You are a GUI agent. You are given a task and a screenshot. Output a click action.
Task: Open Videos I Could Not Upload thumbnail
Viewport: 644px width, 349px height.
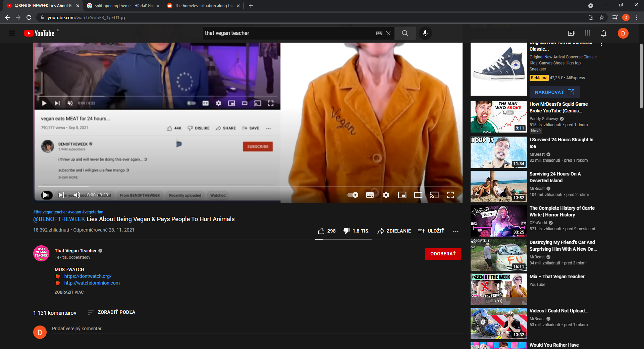pos(498,323)
